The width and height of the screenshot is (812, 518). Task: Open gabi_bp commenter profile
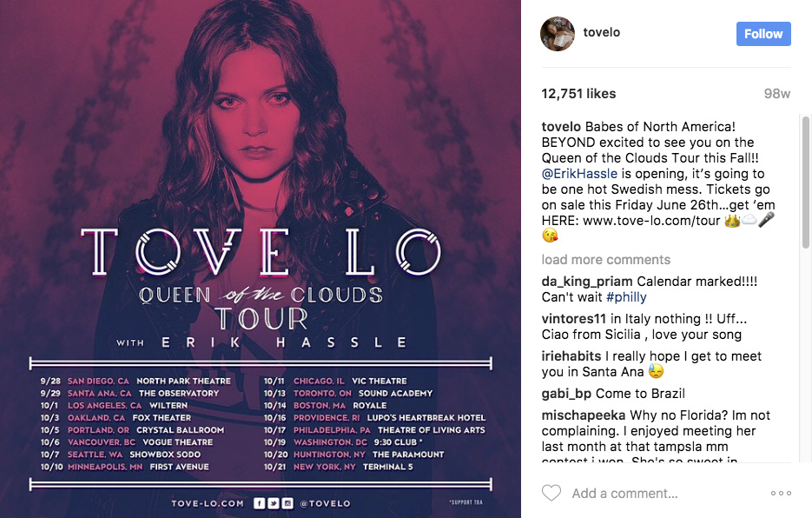point(566,394)
